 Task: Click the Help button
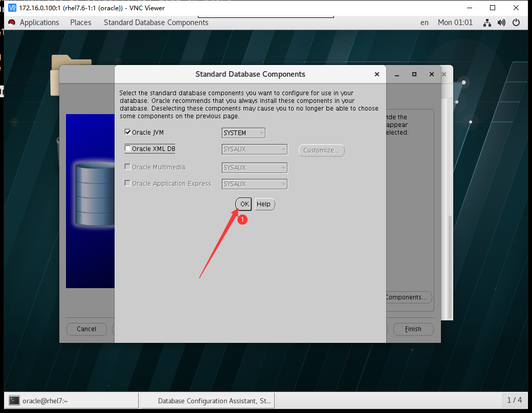[x=264, y=204]
